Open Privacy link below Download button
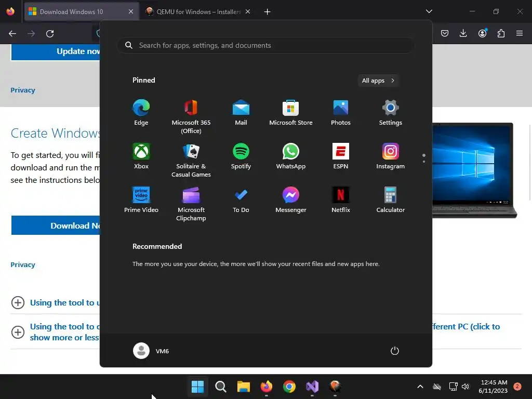 coord(23,264)
